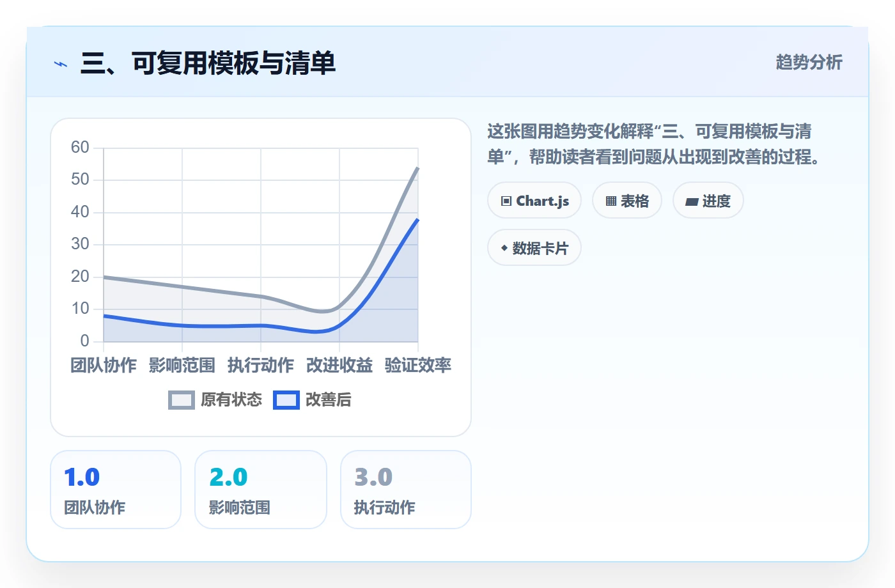Toggle the 改善后 legend swatch
This screenshot has width=895, height=588.
tap(286, 400)
